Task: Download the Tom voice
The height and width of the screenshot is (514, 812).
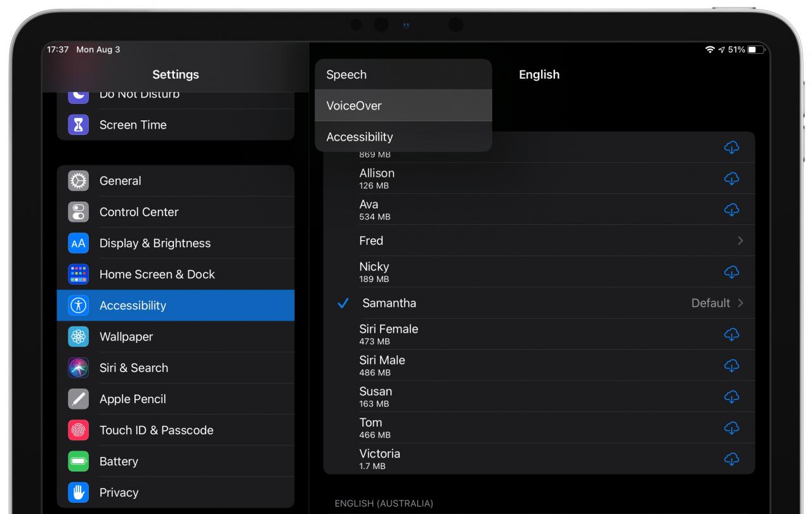Action: (731, 428)
